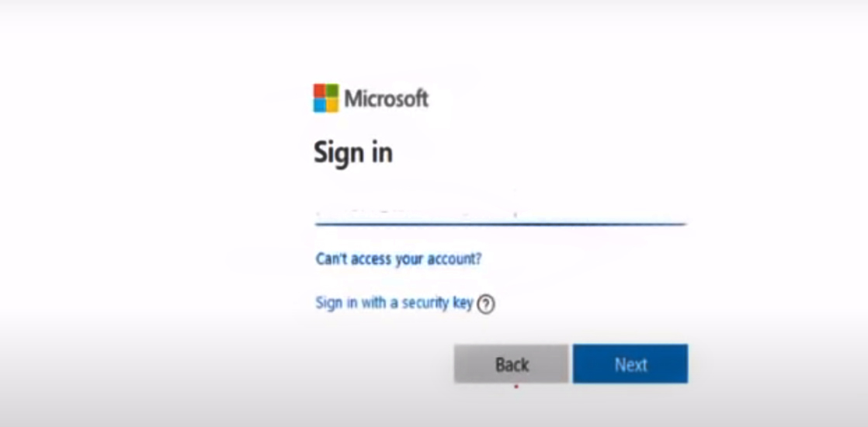
Task: Click the green square of the Microsoft logo
Action: tap(333, 91)
